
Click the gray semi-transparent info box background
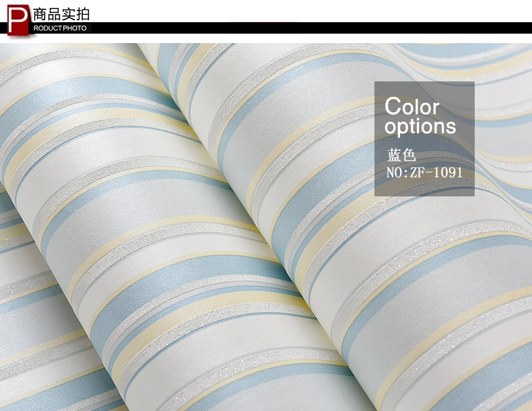click(424, 139)
